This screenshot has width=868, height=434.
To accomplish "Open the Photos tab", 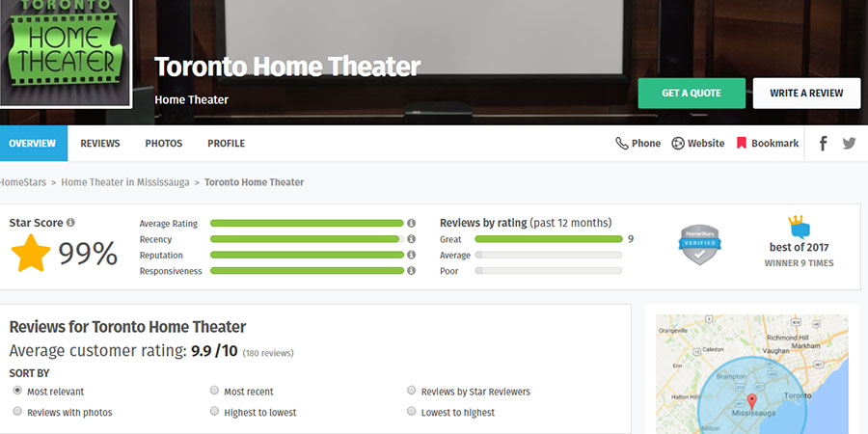I will [x=163, y=144].
